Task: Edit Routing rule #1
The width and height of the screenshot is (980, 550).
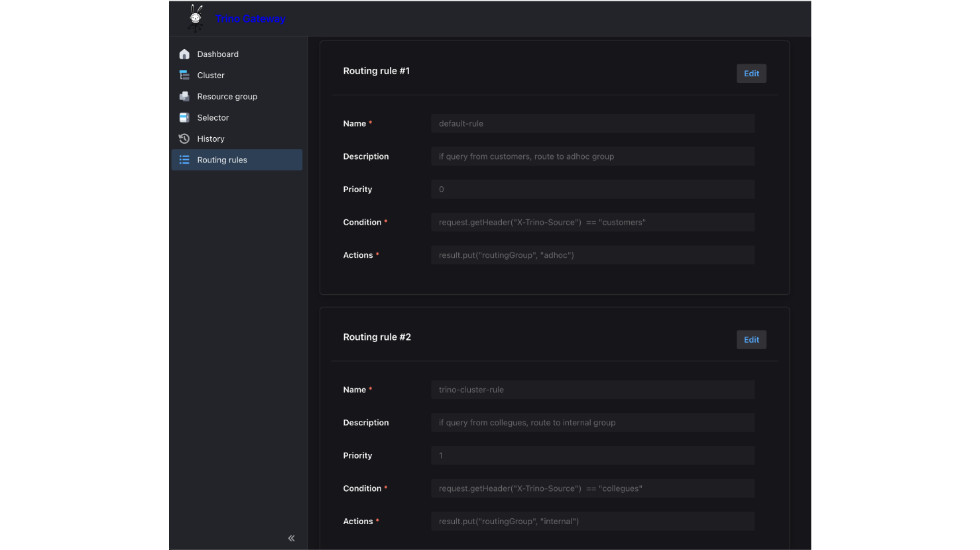Action: (751, 74)
